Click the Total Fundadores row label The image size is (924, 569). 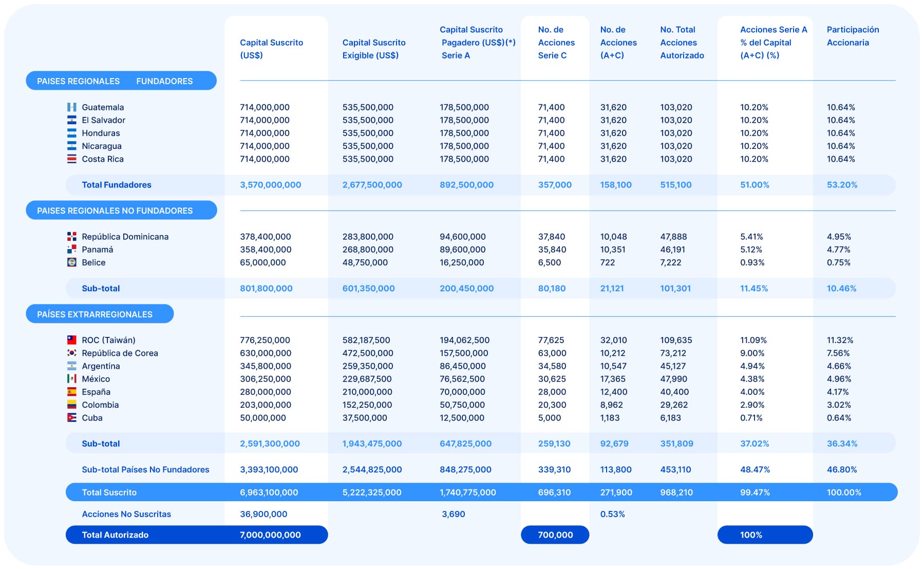pos(117,185)
